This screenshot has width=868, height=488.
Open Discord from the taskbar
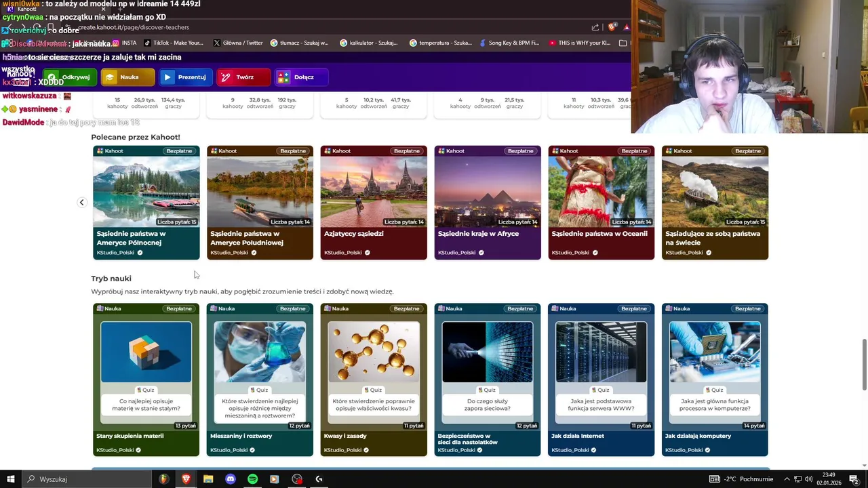coord(231,479)
